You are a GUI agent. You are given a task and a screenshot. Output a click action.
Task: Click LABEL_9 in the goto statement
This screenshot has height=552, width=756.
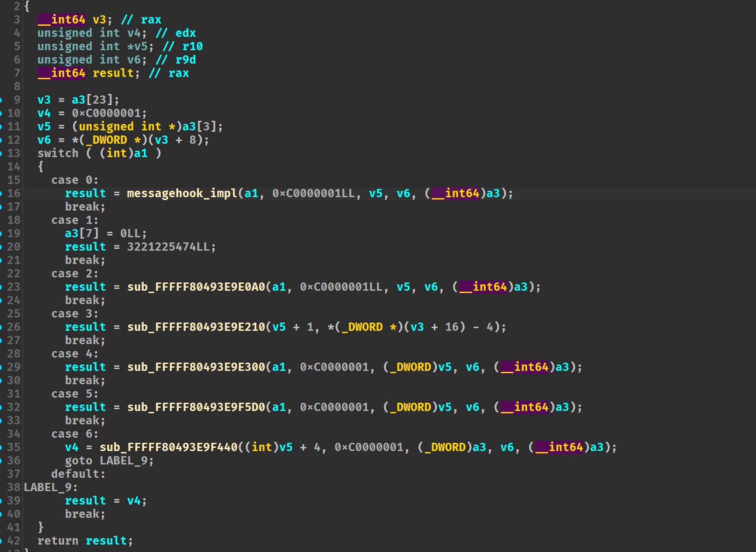tap(123, 460)
